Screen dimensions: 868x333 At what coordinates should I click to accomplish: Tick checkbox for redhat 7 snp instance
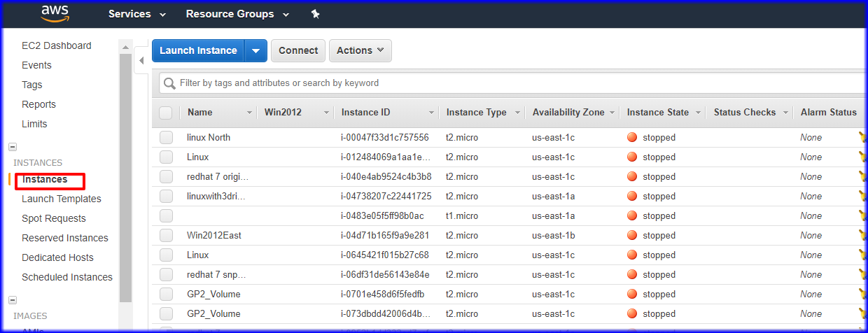[166, 275]
